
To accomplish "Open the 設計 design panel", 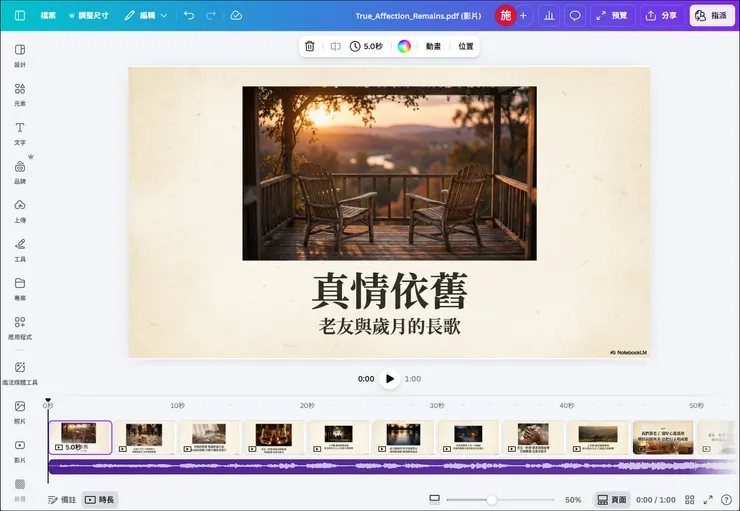I will coord(20,55).
